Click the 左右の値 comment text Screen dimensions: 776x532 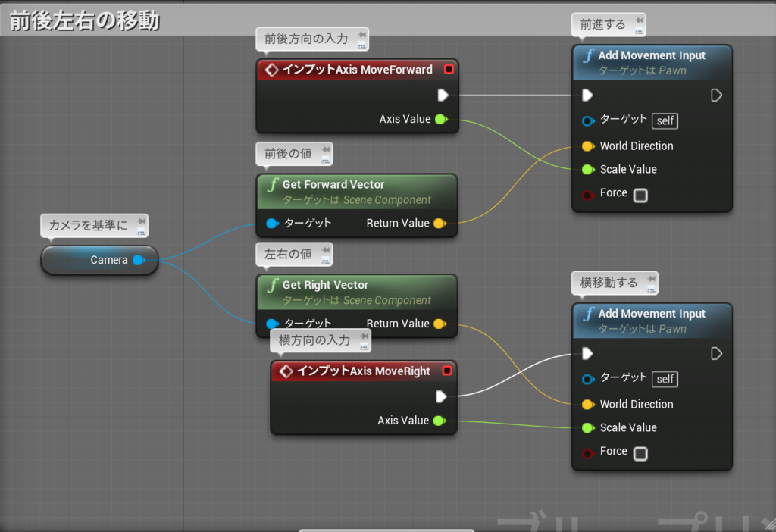click(x=288, y=254)
